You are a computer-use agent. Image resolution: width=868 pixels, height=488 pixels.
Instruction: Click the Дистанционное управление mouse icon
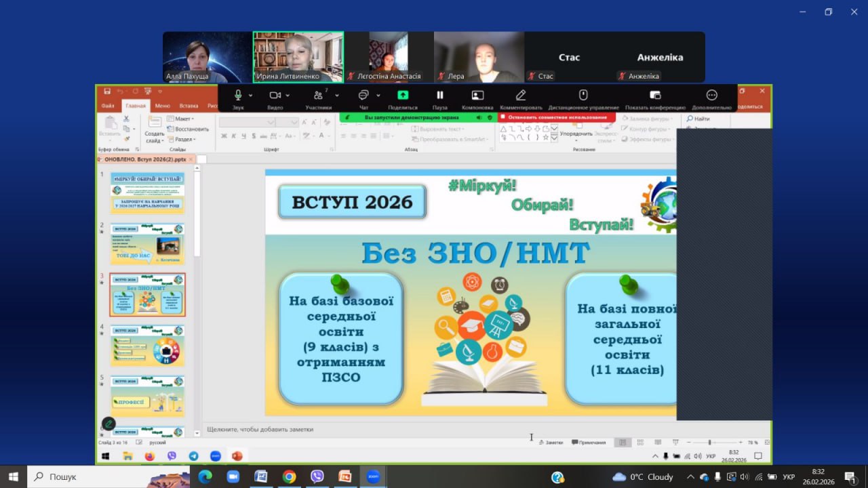coord(583,96)
